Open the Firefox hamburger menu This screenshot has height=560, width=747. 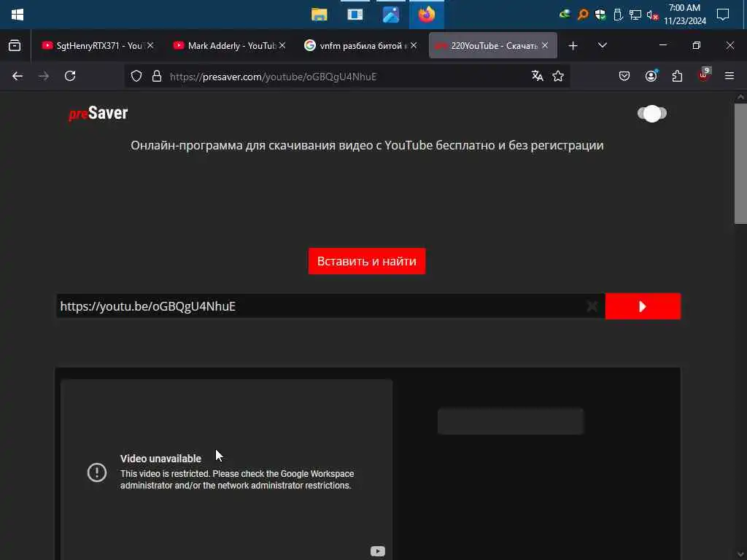pos(729,76)
